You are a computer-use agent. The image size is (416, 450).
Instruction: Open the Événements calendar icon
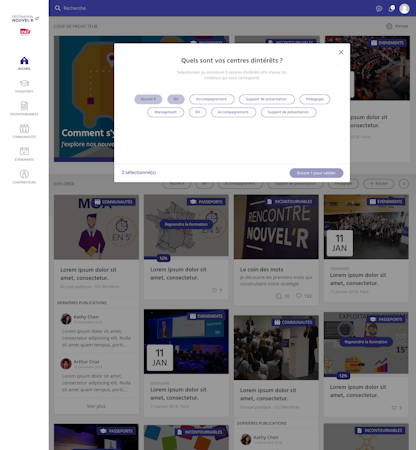(x=24, y=151)
